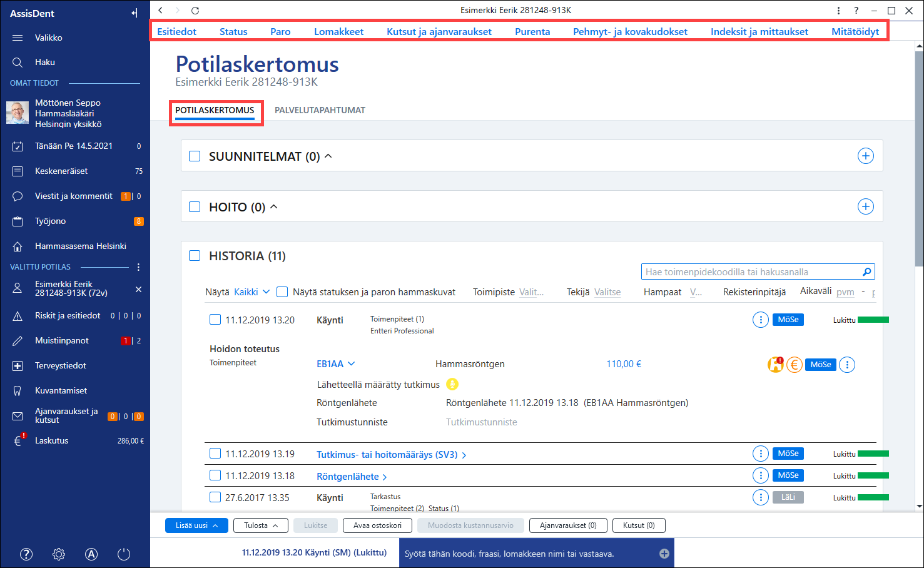924x568 pixels.
Task: Tick the Historia (11) checkbox
Action: [195, 255]
